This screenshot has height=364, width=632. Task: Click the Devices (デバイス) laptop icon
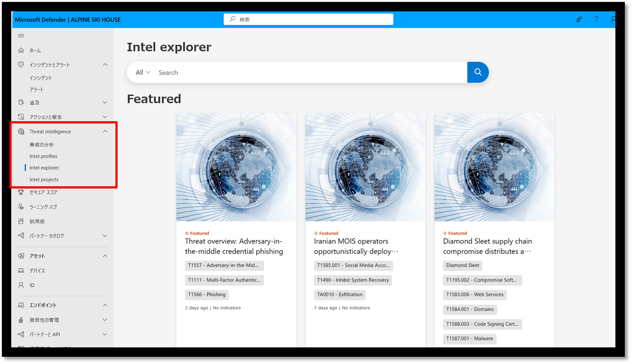pos(21,271)
